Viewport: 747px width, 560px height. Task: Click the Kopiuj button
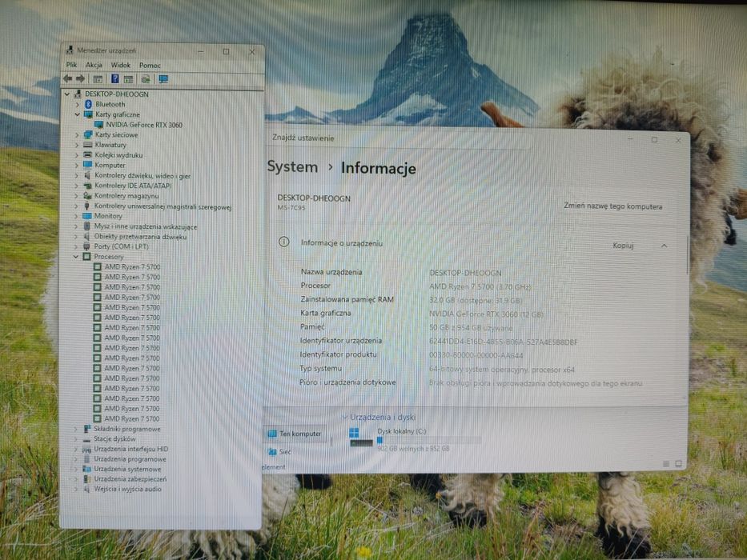coord(623,246)
